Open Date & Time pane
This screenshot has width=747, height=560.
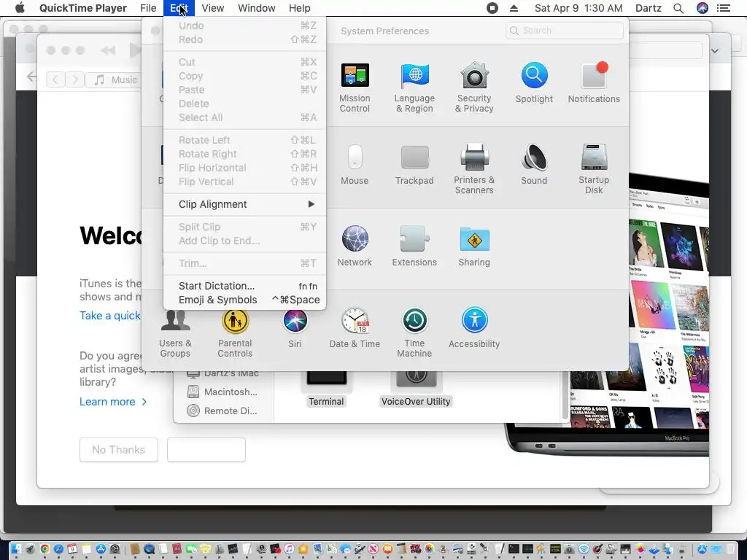pos(355,329)
